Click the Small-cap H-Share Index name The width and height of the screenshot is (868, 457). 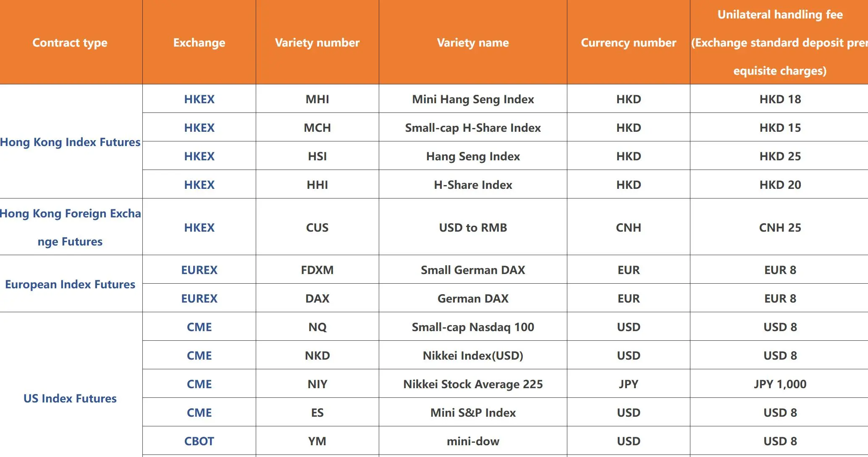coord(473,128)
